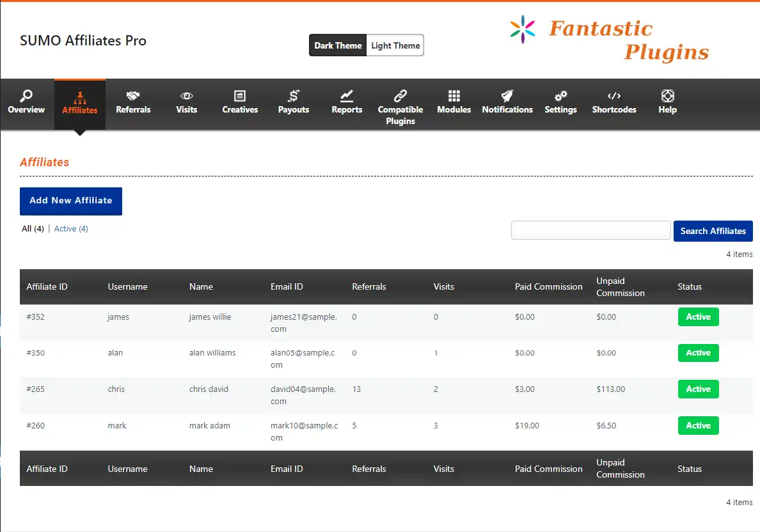Open the Referrals handshake icon
This screenshot has width=760, height=532.
[x=133, y=96]
